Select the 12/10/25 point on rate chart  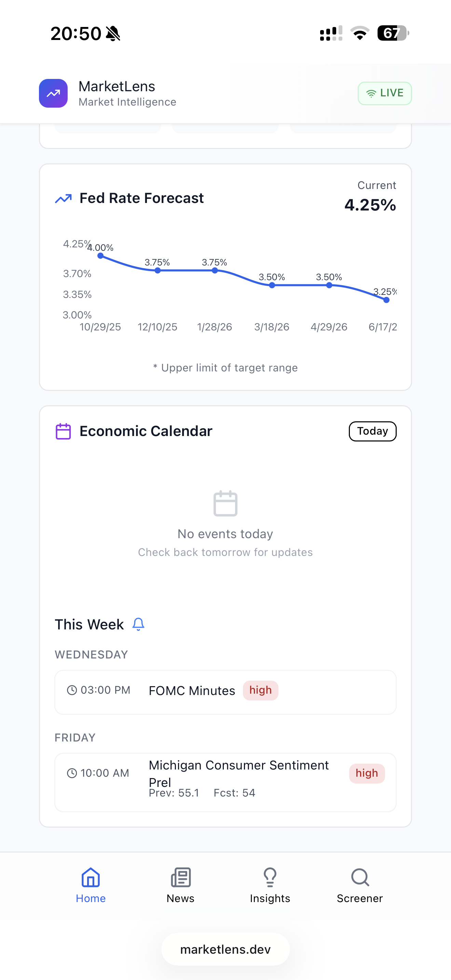[x=158, y=271]
